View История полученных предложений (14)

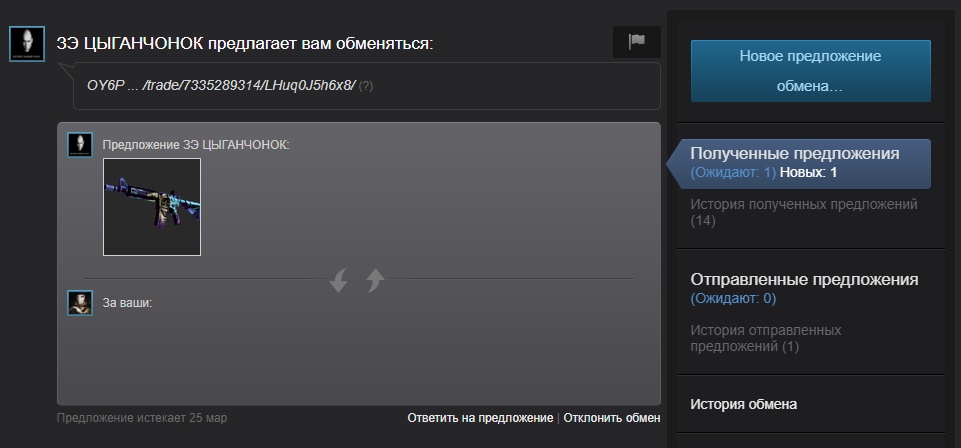(x=804, y=212)
